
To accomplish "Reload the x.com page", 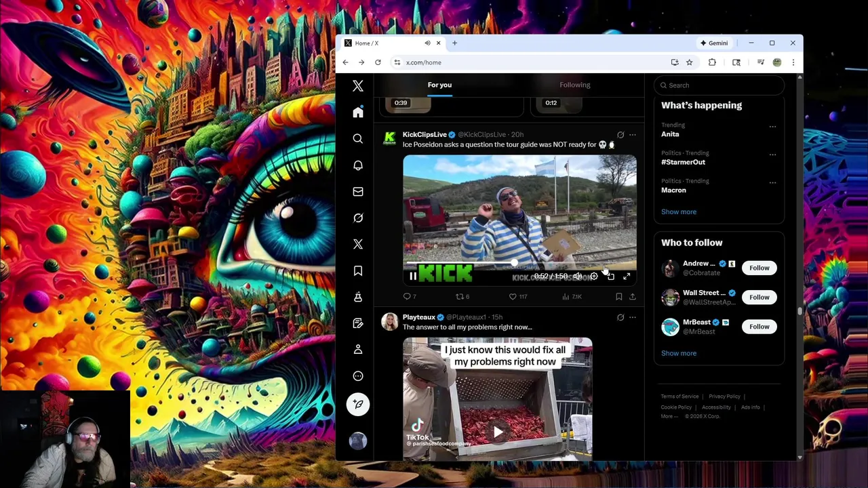I will pyautogui.click(x=378, y=62).
